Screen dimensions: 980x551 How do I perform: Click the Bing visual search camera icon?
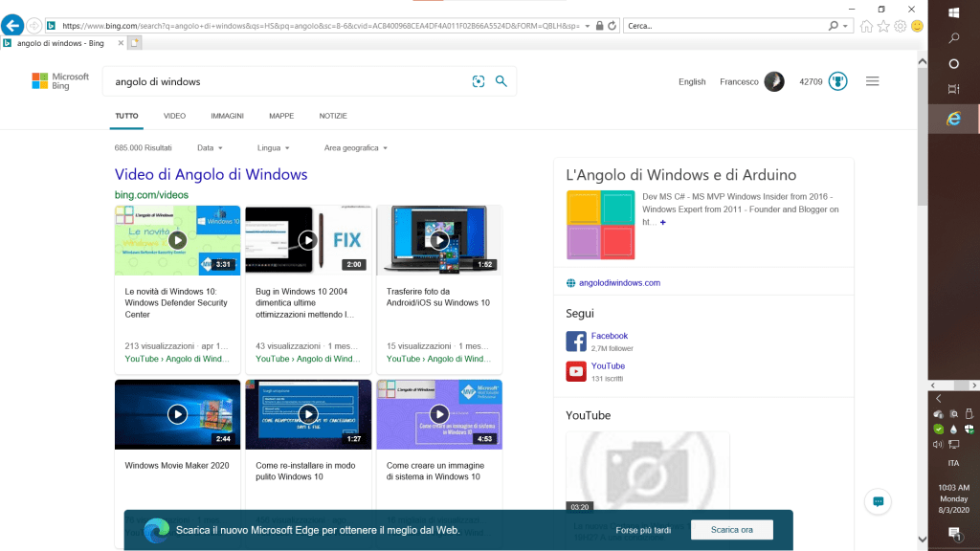pos(479,82)
